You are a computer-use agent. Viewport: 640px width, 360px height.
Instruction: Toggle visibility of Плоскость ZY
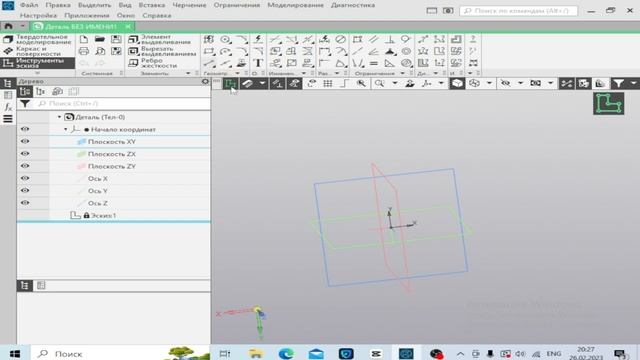[x=25, y=166]
